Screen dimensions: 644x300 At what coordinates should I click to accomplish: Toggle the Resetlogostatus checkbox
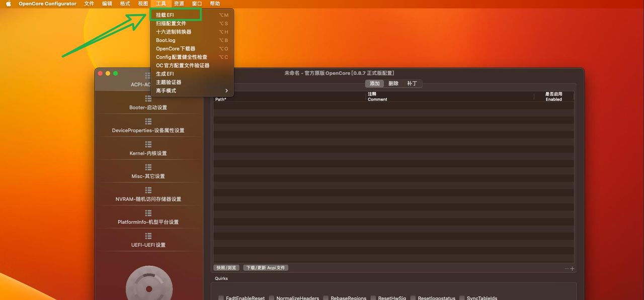(x=413, y=298)
